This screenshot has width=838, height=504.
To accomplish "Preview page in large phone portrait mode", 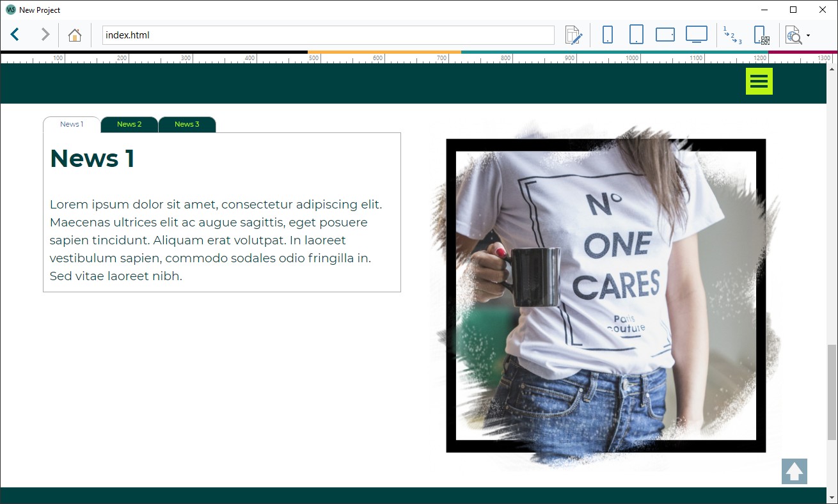I will coord(636,35).
